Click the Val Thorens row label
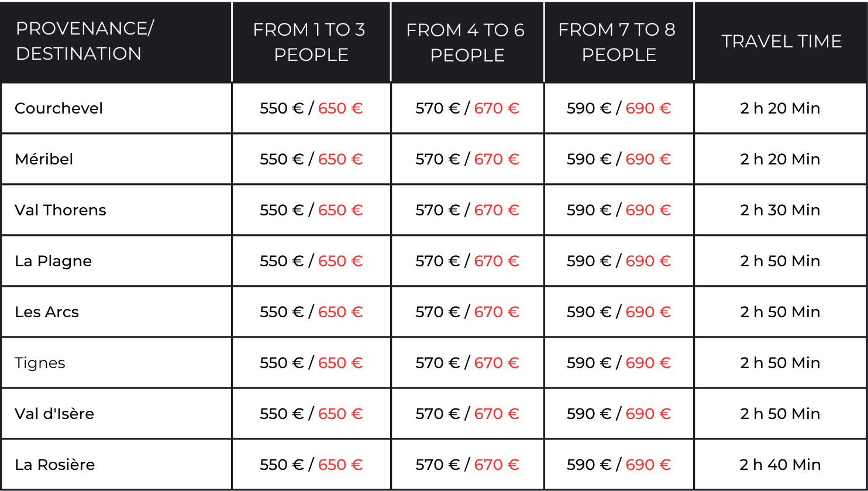This screenshot has width=868, height=491. (60, 210)
